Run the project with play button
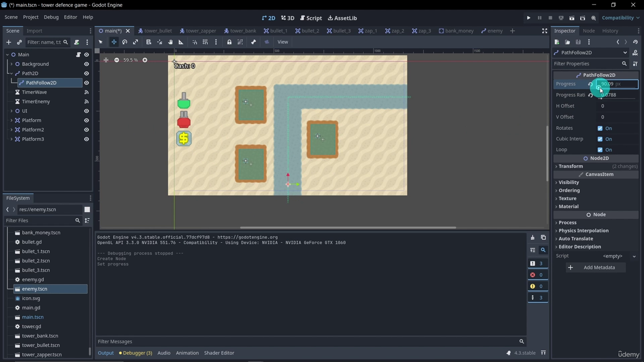This screenshot has height=362, width=644. pos(528,18)
